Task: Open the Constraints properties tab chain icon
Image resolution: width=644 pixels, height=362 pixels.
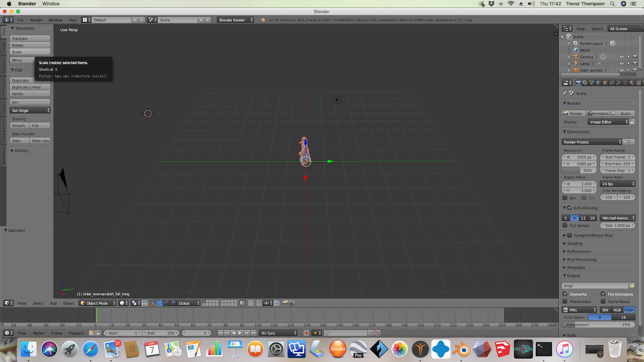Action: pos(612,83)
